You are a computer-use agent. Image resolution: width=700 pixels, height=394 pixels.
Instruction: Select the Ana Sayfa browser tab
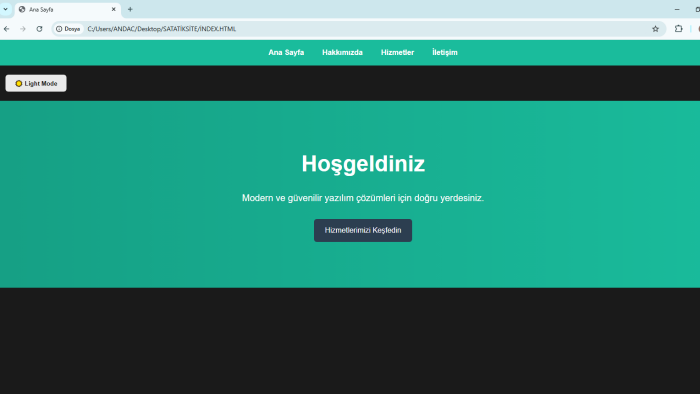[x=68, y=9]
